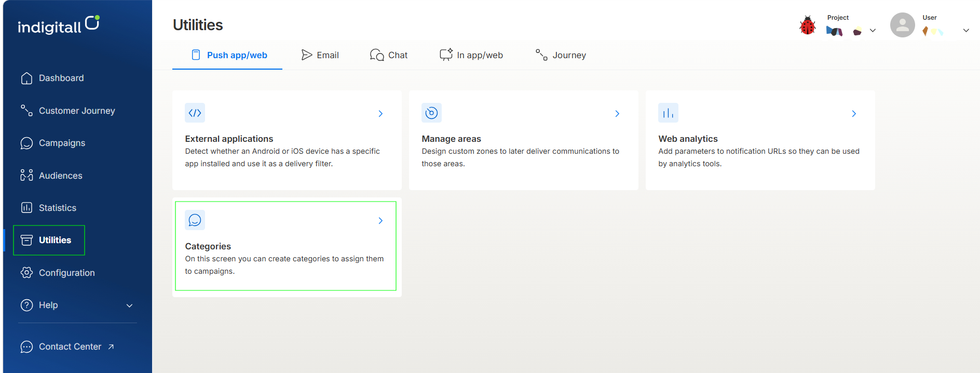Screen dimensions: 980x373
Task: Click the Statistics chart icon
Action: (26, 208)
